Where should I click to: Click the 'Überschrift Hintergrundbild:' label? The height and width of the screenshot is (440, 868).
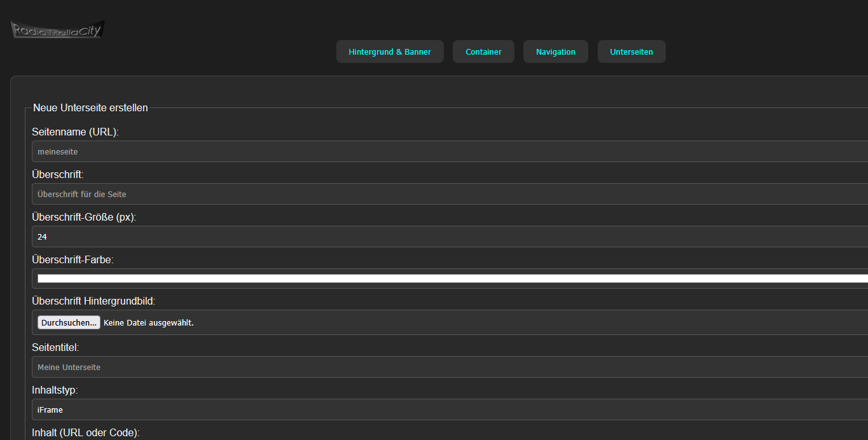point(93,301)
